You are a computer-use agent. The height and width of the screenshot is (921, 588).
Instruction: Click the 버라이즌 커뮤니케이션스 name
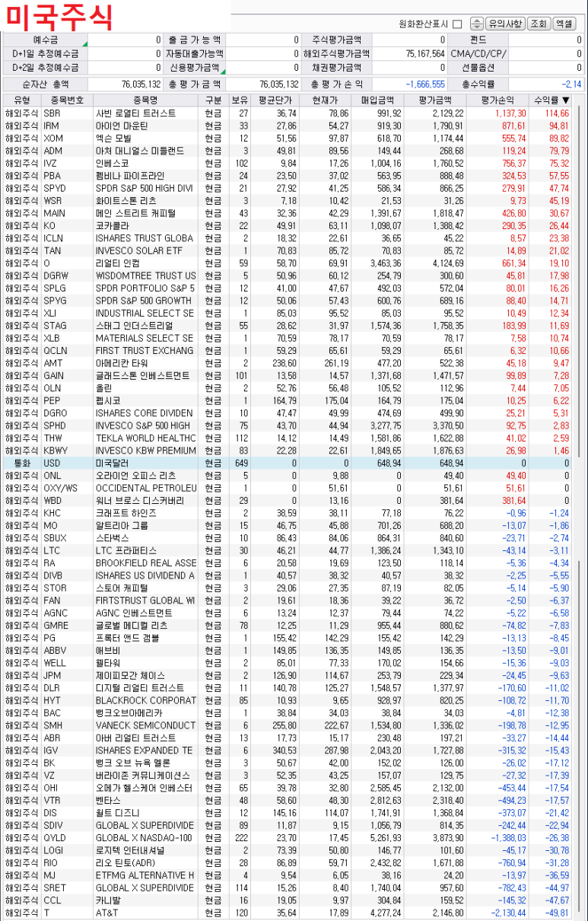pyautogui.click(x=144, y=775)
